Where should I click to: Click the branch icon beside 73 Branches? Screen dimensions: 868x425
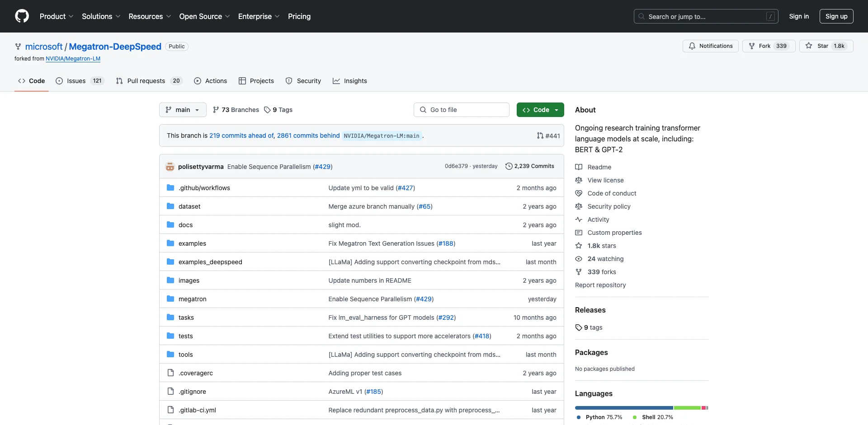click(x=216, y=110)
